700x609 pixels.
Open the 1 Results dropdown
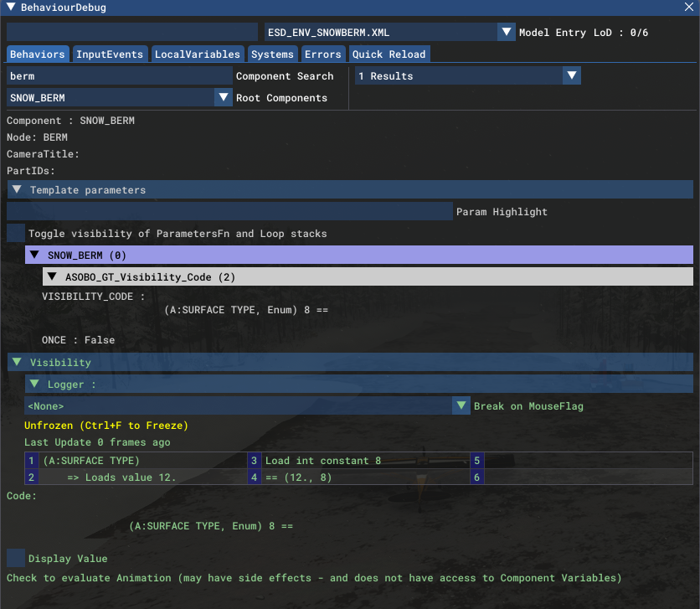click(571, 75)
